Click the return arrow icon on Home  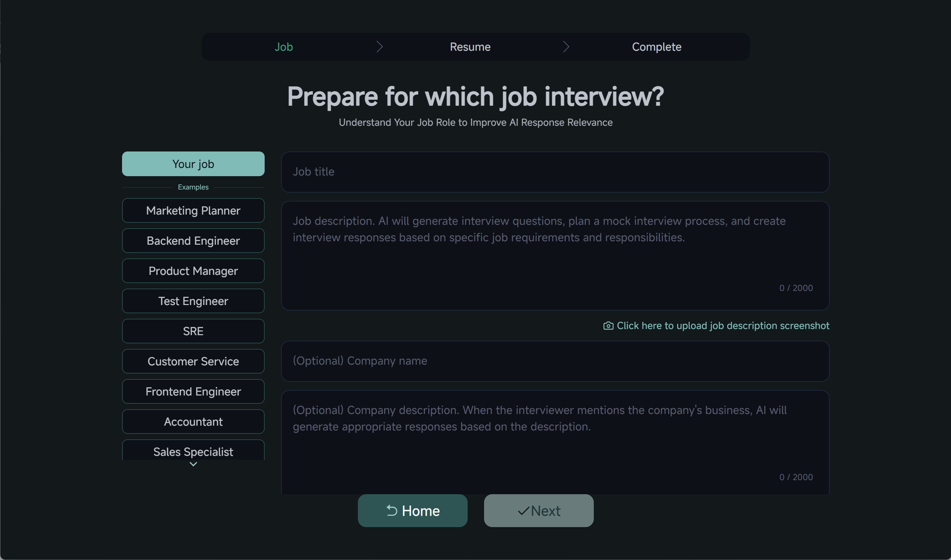pyautogui.click(x=392, y=511)
